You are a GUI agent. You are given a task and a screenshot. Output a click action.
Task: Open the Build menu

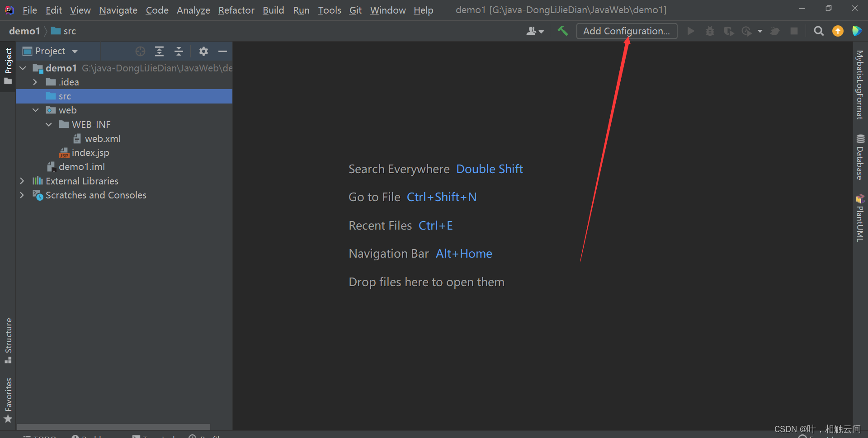273,10
